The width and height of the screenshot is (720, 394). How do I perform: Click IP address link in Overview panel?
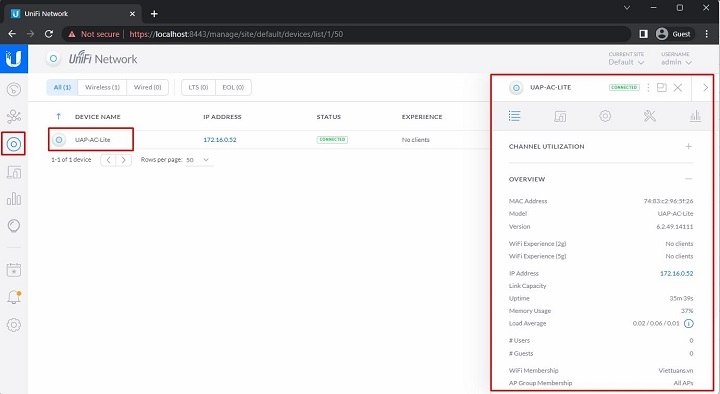(676, 273)
